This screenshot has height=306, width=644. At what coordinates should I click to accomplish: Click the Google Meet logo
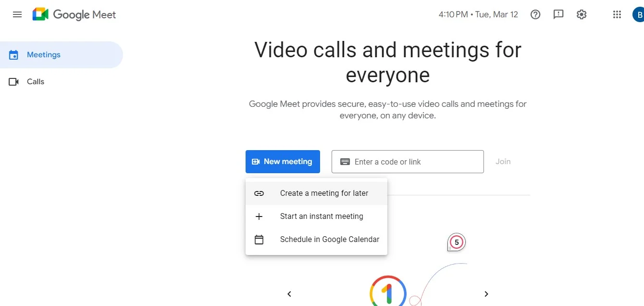coord(74,14)
